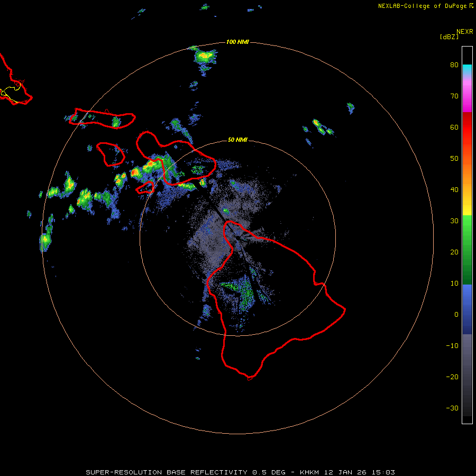Click the 50 value on the dBZ scale
Screen dimensions: 476x476
454,159
